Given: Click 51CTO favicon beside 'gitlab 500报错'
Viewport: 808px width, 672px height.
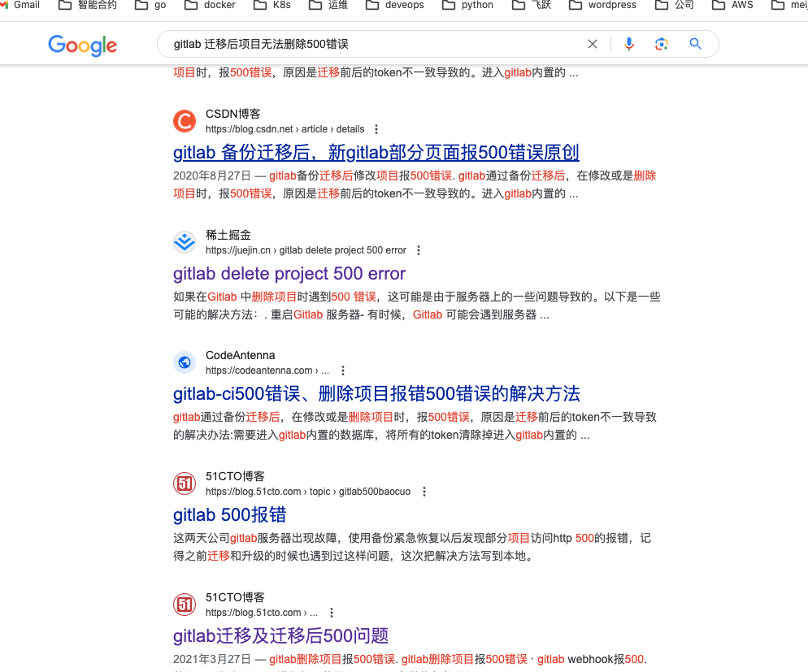Looking at the screenshot, I should point(185,483).
